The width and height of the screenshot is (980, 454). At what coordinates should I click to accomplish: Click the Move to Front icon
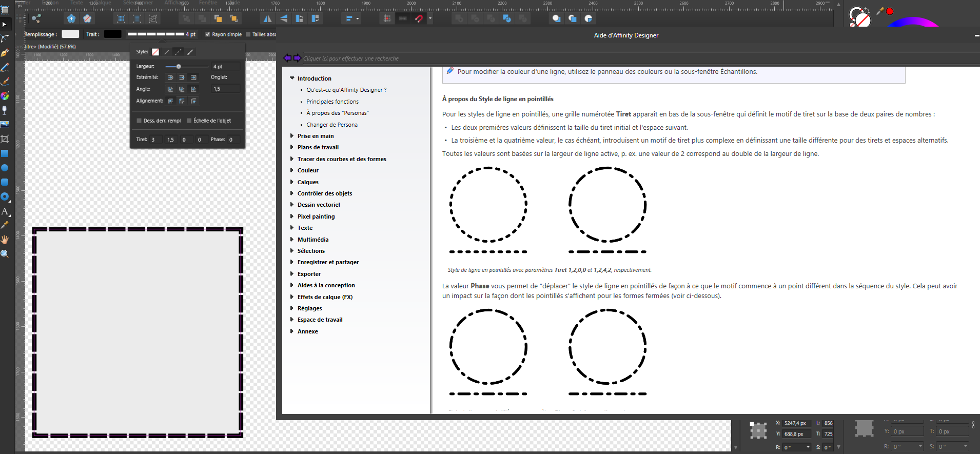(234, 18)
